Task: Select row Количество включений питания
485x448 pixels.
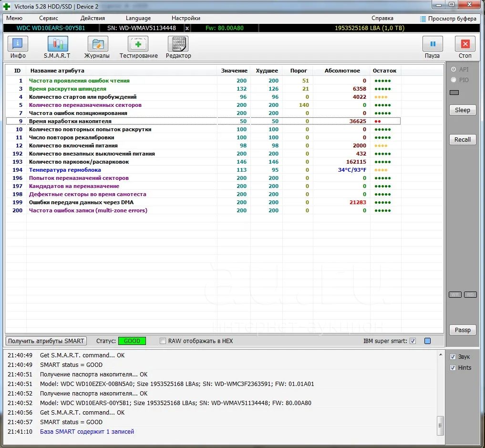Action: click(203, 146)
